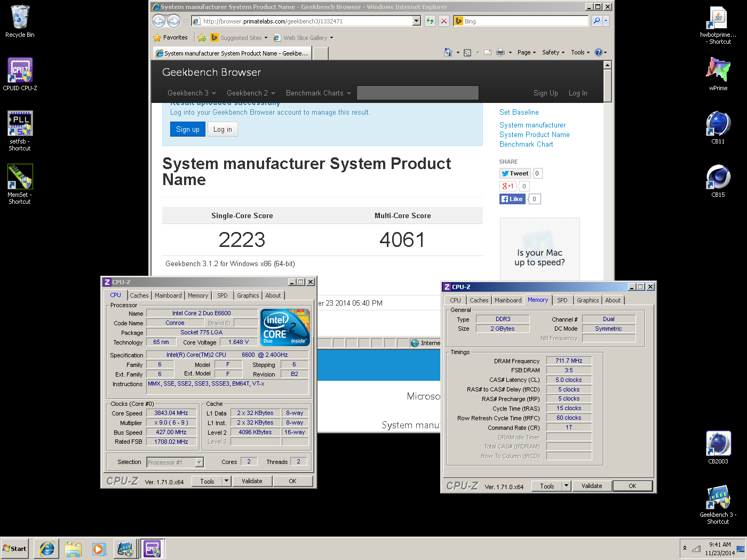Viewport: 747px width, 560px height.
Task: Click OK in right CPU-Z window
Action: (x=632, y=486)
